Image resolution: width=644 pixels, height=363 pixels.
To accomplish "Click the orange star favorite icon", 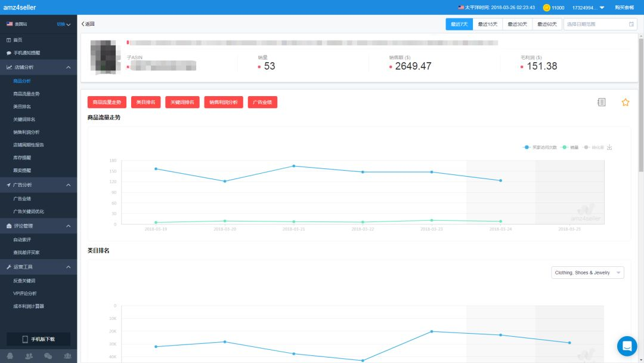I will point(625,102).
